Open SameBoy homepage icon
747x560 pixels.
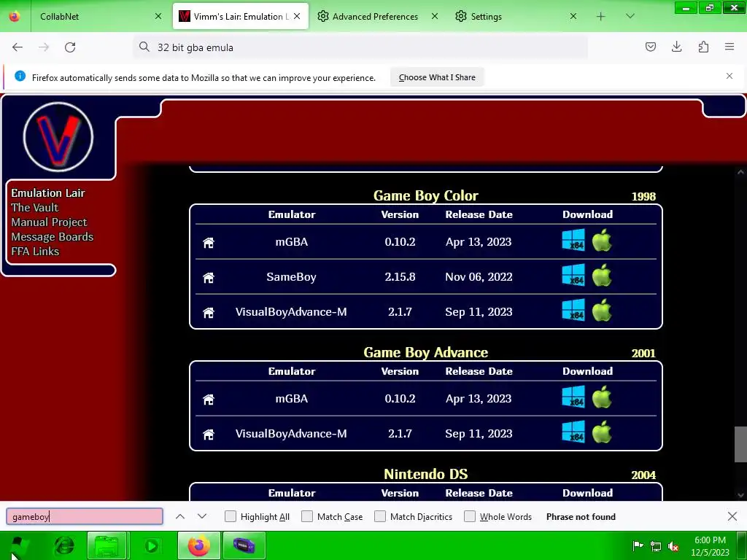click(209, 277)
